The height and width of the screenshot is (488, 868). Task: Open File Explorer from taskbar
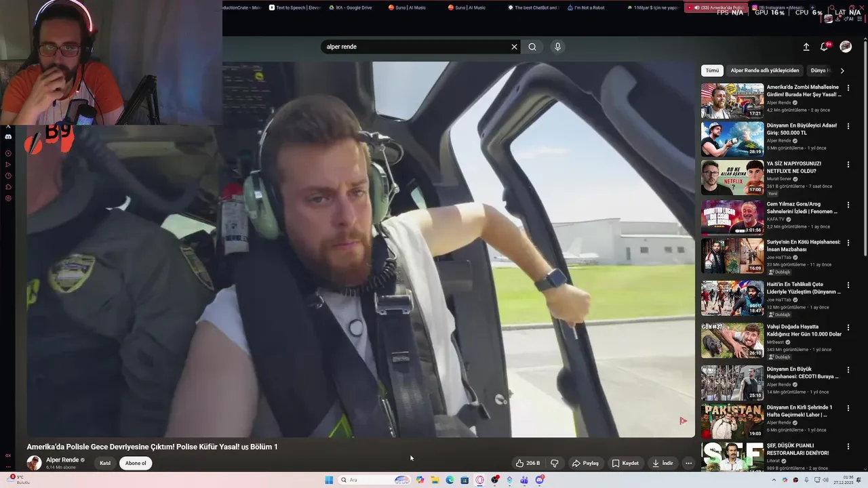[x=435, y=480]
